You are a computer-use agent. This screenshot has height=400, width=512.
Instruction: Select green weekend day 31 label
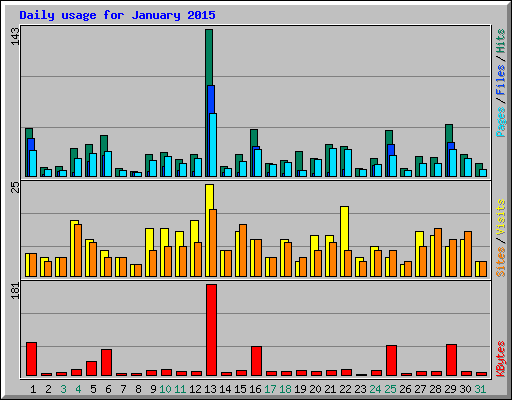pos(480,389)
